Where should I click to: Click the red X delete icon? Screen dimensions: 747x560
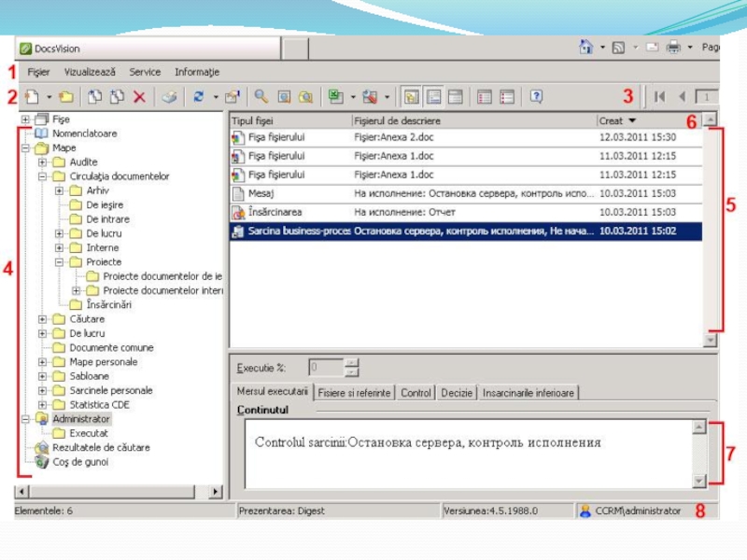(139, 96)
